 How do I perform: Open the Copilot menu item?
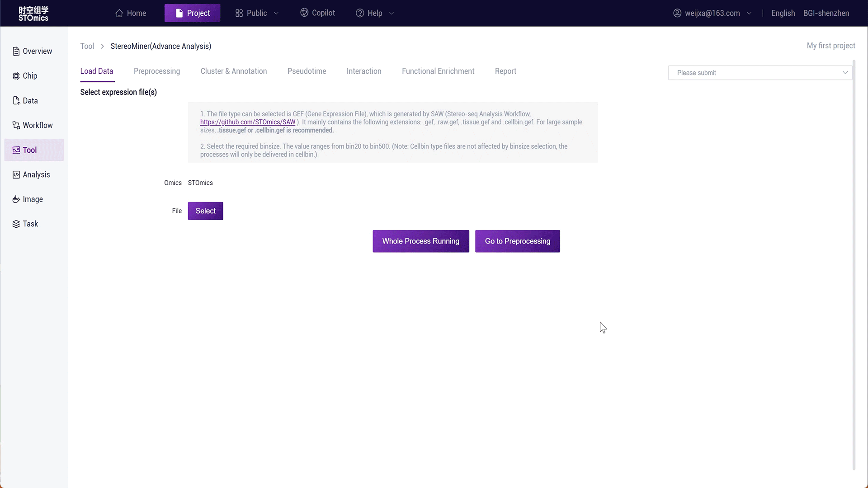[318, 13]
